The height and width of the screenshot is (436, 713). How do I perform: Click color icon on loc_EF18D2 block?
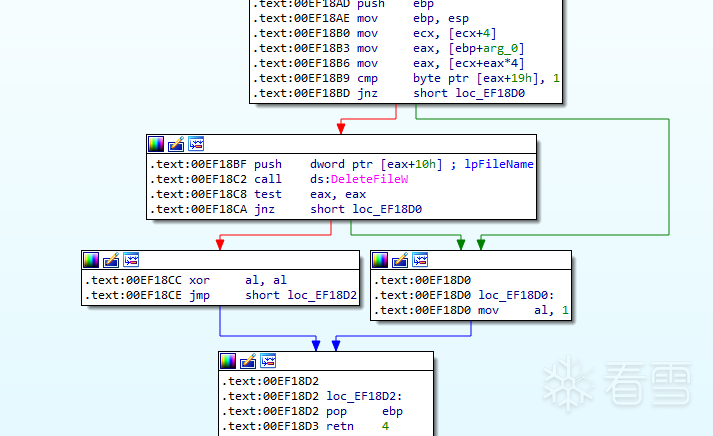coord(228,361)
